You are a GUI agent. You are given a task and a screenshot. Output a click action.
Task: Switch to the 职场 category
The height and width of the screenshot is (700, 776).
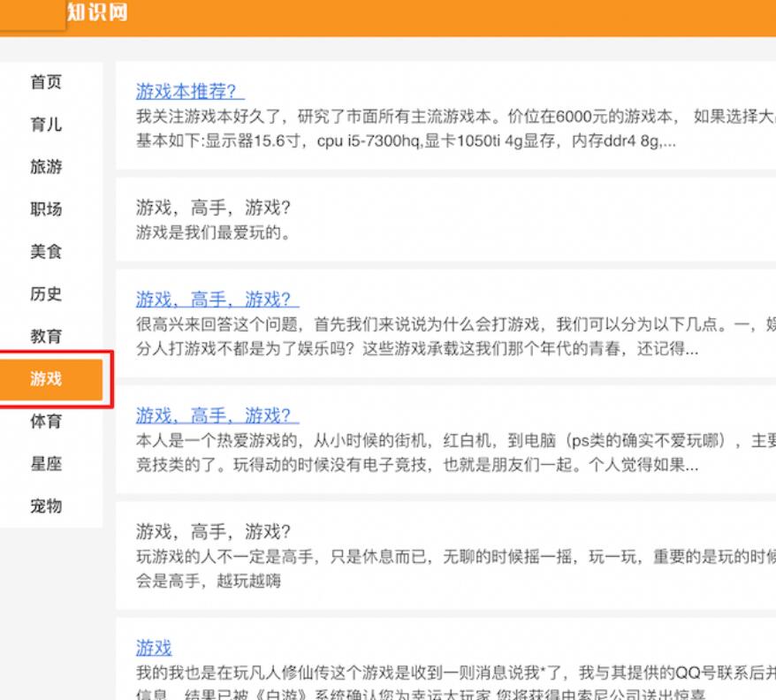47,209
